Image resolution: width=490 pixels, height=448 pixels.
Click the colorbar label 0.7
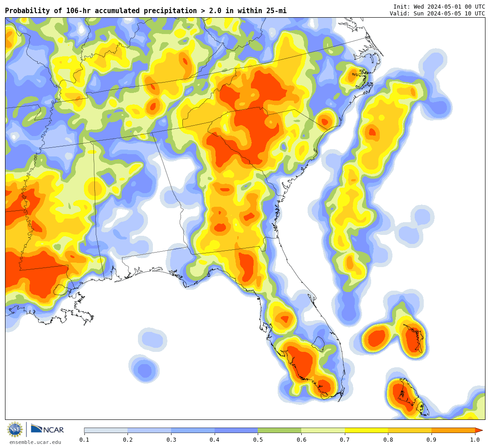(345, 439)
